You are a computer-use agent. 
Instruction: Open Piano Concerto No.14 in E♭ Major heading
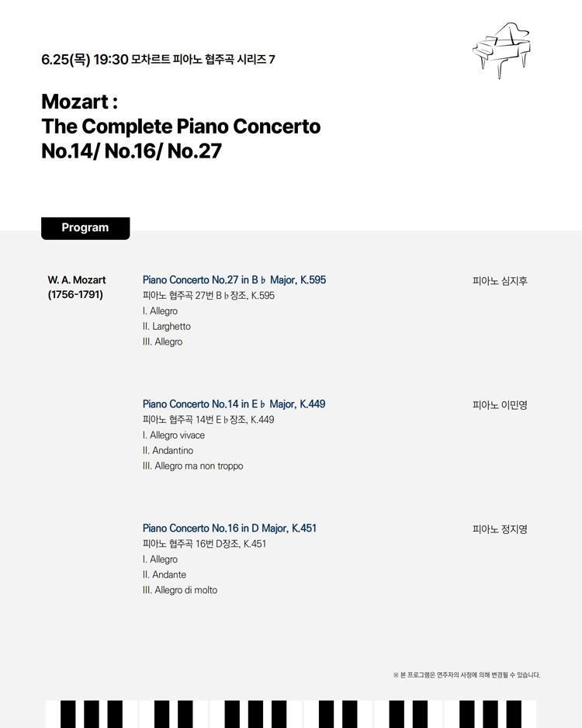click(234, 404)
